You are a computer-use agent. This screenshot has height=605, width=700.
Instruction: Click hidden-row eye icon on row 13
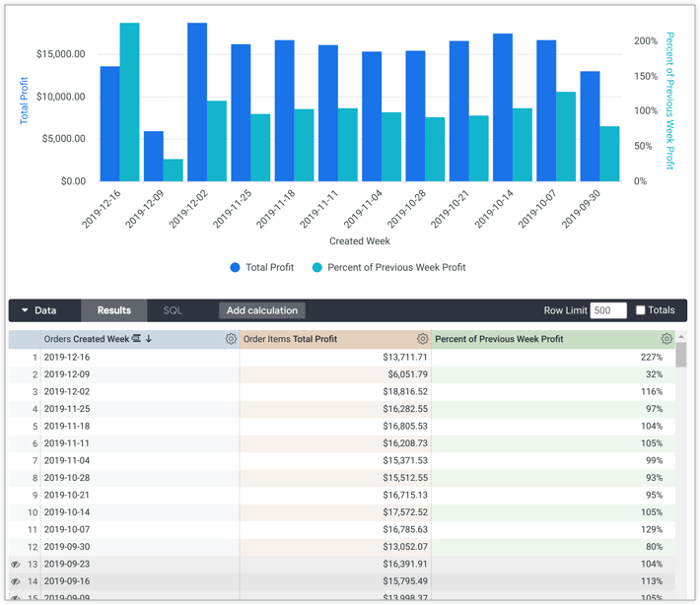[16, 565]
